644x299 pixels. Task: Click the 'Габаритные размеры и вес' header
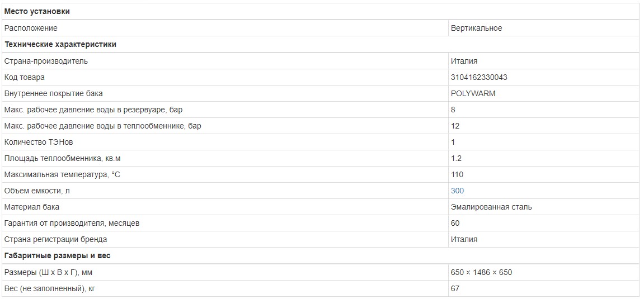(x=57, y=255)
